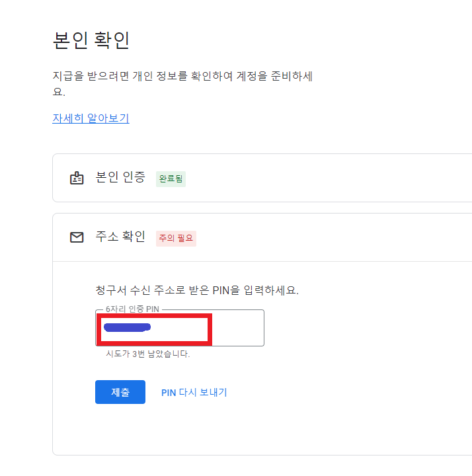
Task: Open the 자세히 알아보기 link
Action: tap(91, 118)
